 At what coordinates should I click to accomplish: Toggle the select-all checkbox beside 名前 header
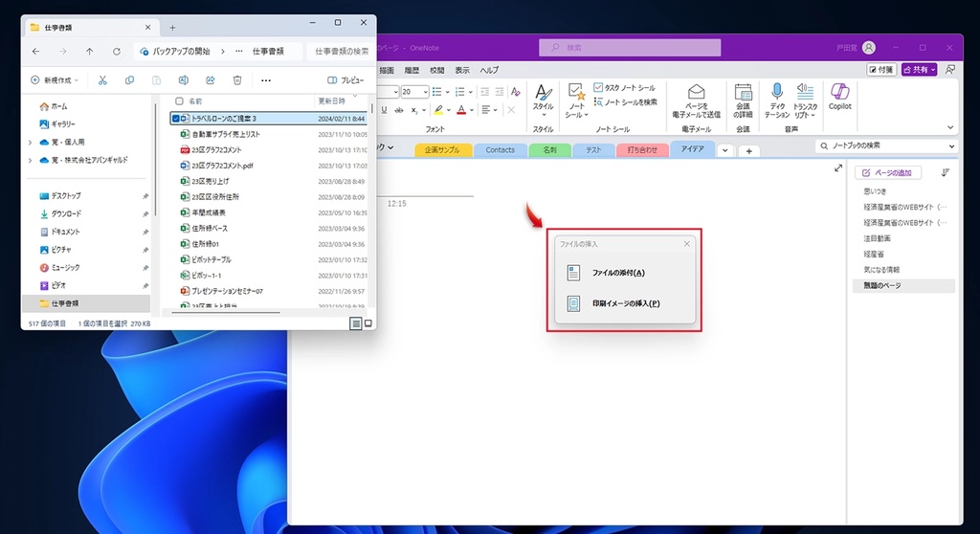[179, 101]
